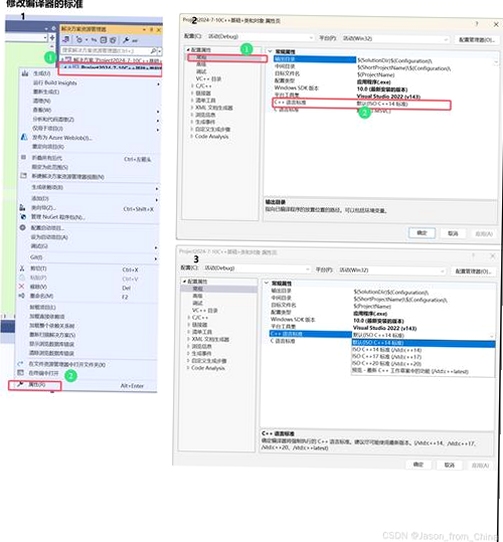
Task: Choose the /std:c++latest preview option in list
Action: click(423, 371)
